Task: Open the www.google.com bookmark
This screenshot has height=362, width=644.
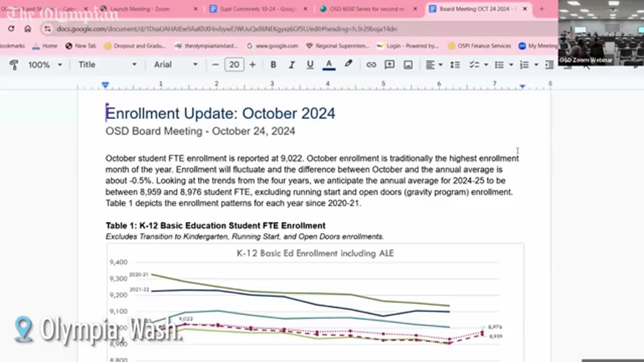Action: click(x=276, y=46)
